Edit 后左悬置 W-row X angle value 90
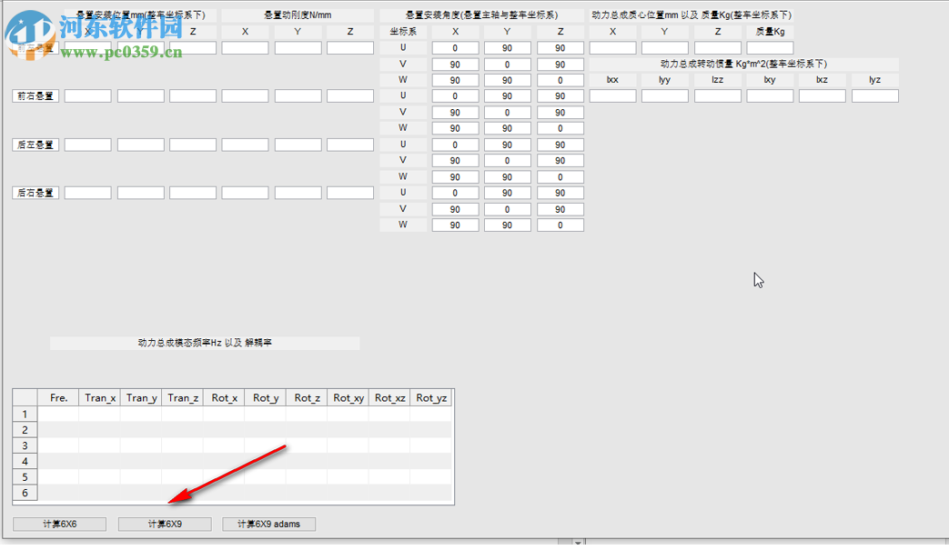The image size is (949, 560). [x=455, y=177]
